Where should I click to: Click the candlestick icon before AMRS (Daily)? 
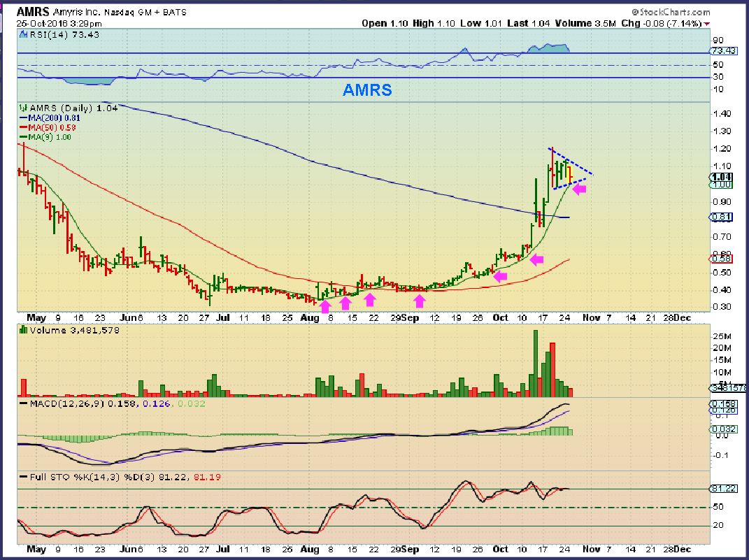[23, 108]
